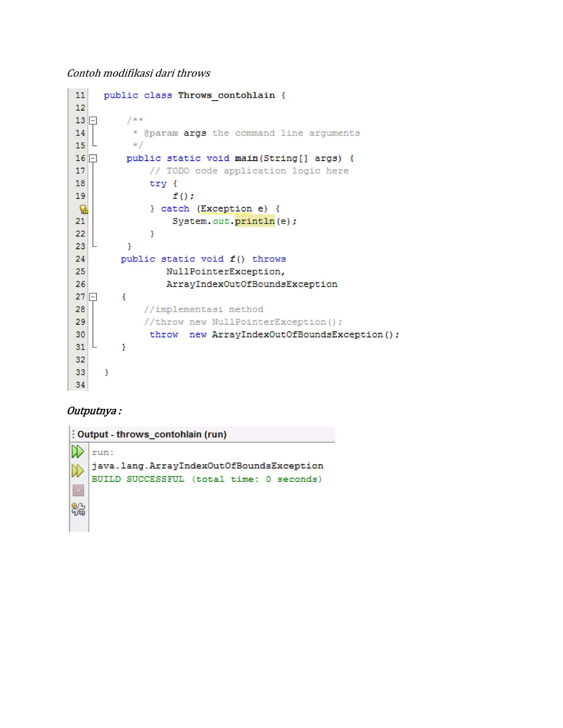Click 'BUILD SUCCESSFUL' output line

pos(207,479)
